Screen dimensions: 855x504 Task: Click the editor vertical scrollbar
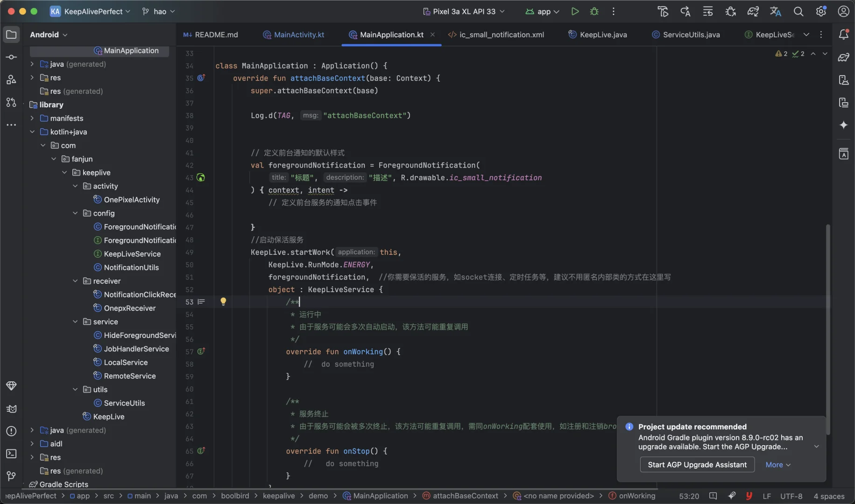tap(827, 329)
